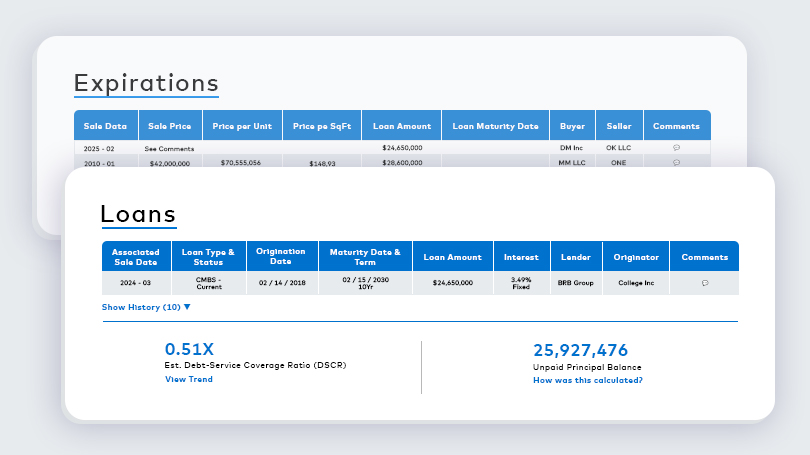Open comment icon in 2010 - 01 expirations row
810x455 pixels.
676,163
